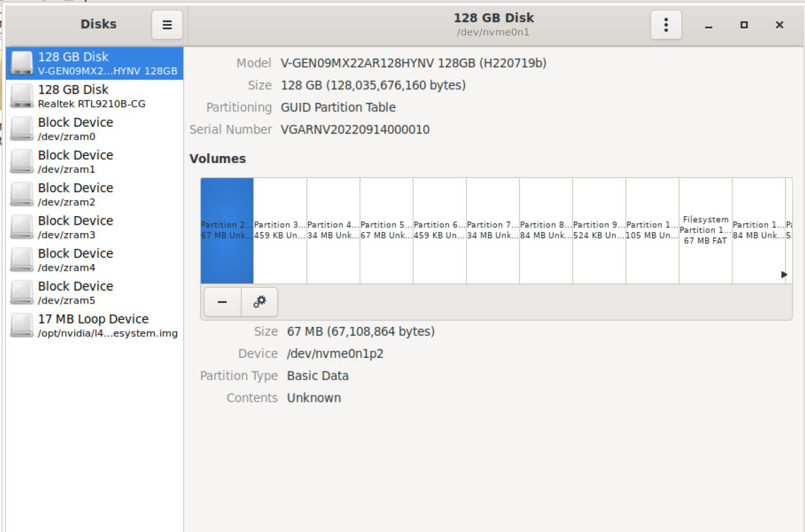Open additional partition options gear button

pos(260,302)
